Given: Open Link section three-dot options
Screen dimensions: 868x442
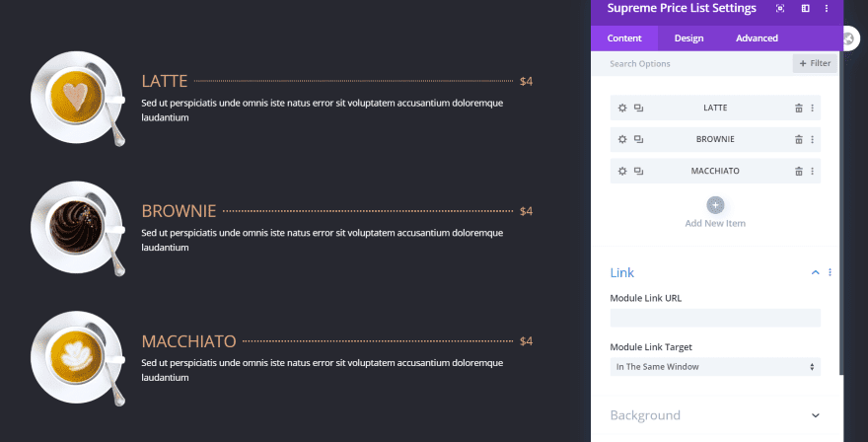Looking at the screenshot, I should click(830, 272).
